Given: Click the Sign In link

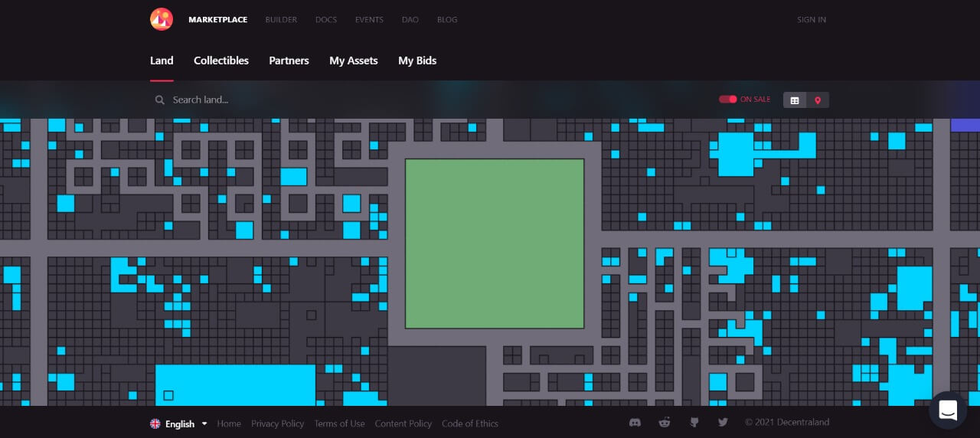Looking at the screenshot, I should coord(811,20).
